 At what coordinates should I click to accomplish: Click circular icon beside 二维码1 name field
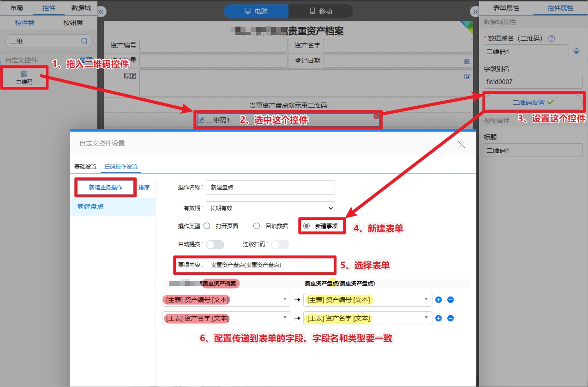(576, 51)
